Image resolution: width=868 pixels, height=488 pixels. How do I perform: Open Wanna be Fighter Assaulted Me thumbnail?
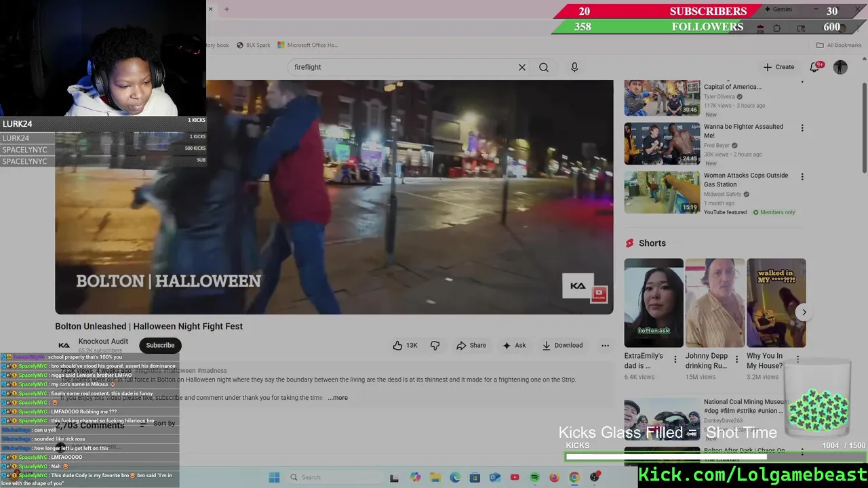[x=662, y=143]
